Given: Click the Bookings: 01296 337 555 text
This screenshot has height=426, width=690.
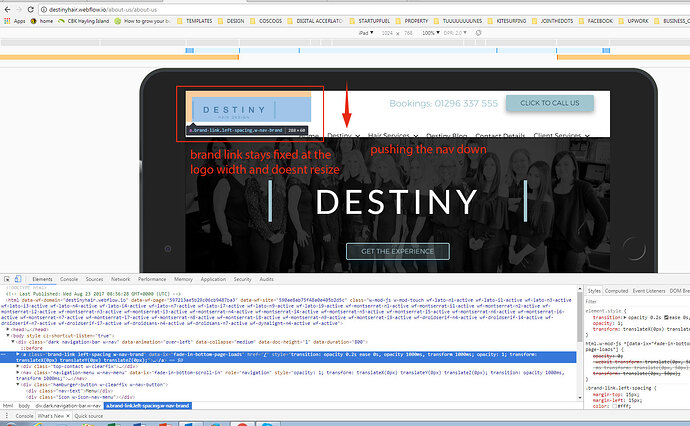Looking at the screenshot, I should (x=444, y=103).
